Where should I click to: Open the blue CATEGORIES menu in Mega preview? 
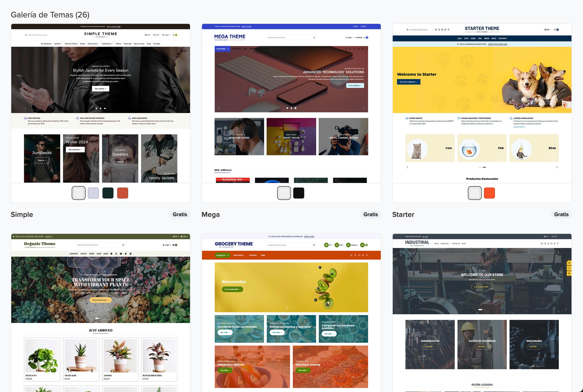pyautogui.click(x=222, y=49)
